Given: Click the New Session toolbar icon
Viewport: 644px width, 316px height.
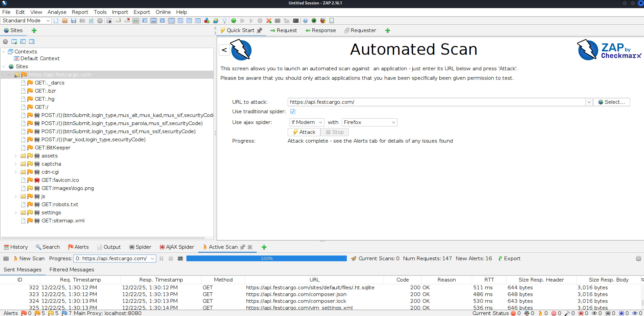Looking at the screenshot, I should pos(56,21).
